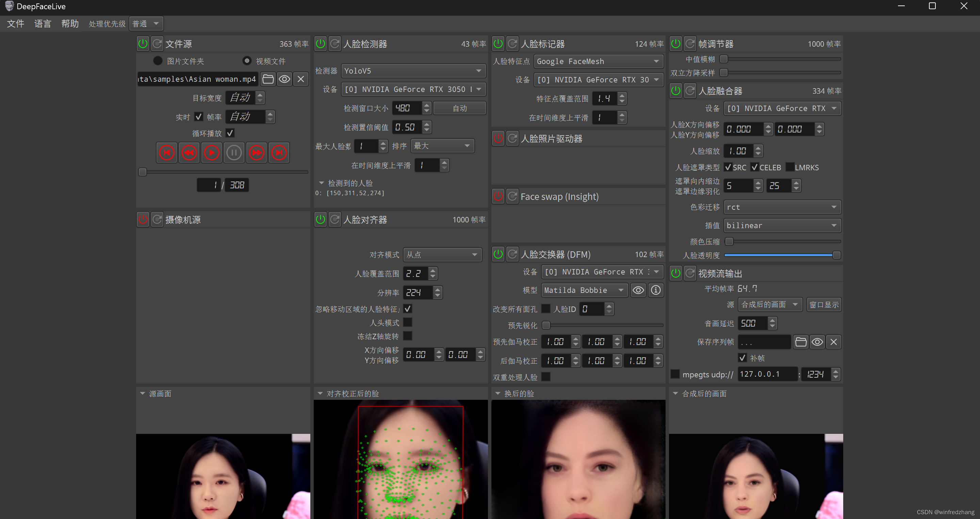
Task: Pause the video playback
Action: tap(233, 153)
